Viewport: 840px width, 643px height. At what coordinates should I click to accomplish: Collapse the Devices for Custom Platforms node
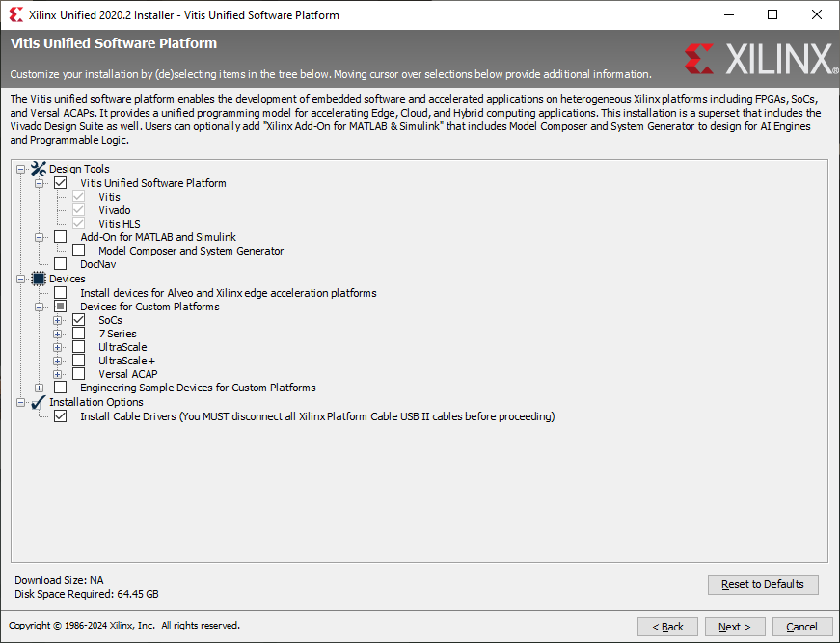(x=40, y=307)
